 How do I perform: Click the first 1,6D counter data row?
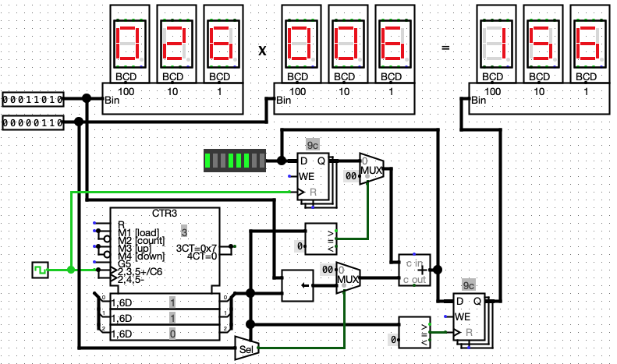point(165,302)
